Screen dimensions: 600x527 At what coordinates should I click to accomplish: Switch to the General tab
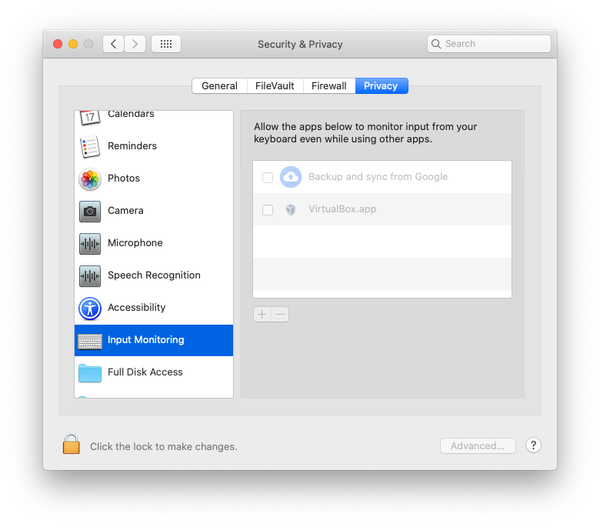coord(220,86)
